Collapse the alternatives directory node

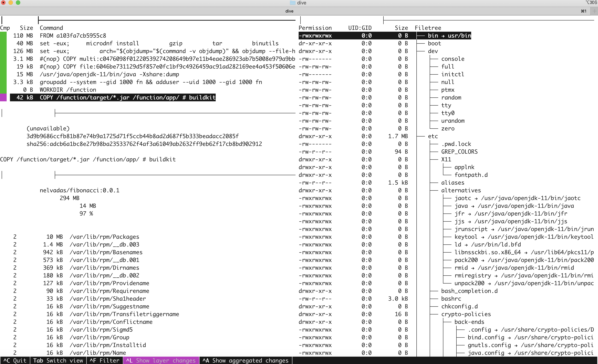pyautogui.click(x=461, y=190)
